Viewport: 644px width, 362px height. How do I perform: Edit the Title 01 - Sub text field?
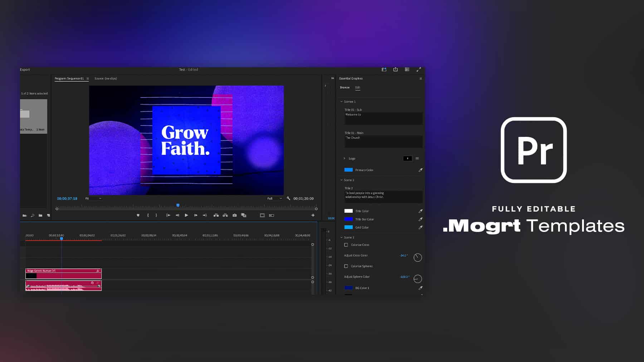pyautogui.click(x=384, y=119)
